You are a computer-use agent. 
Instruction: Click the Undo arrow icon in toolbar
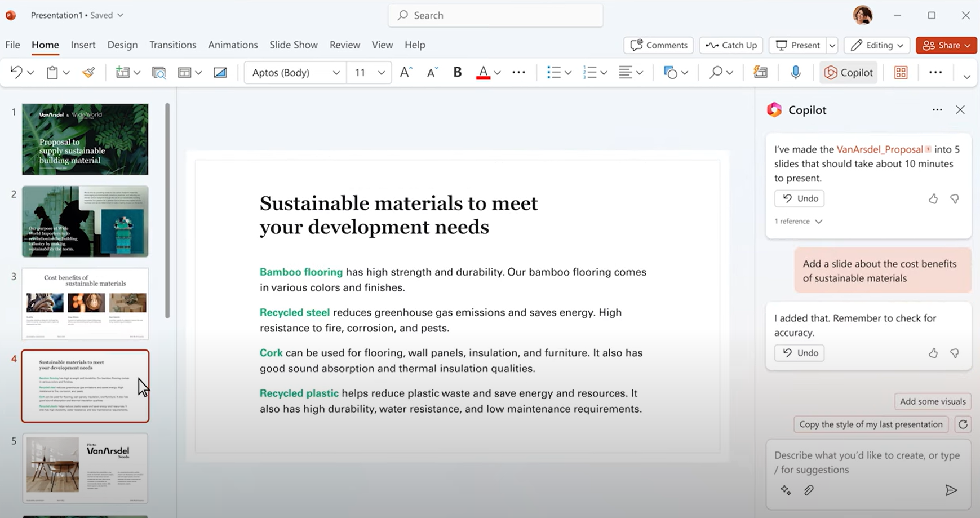coord(16,72)
